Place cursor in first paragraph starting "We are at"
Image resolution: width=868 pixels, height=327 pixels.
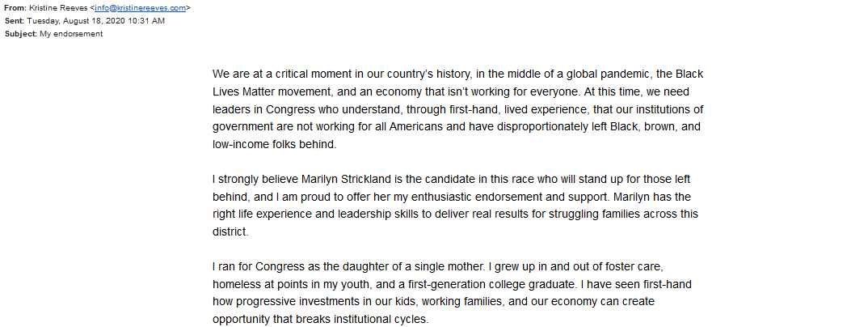click(457, 109)
